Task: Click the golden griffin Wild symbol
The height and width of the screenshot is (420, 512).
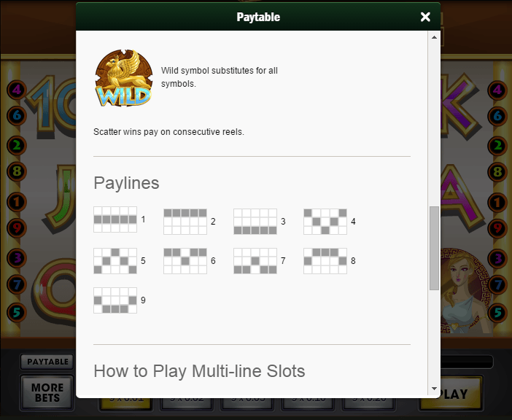Action: [x=124, y=78]
